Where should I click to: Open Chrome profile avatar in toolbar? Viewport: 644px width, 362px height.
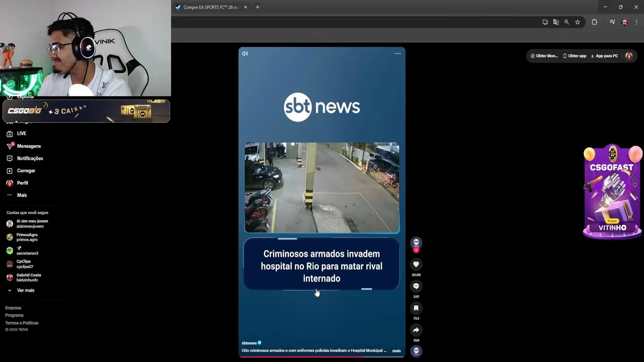(x=624, y=22)
